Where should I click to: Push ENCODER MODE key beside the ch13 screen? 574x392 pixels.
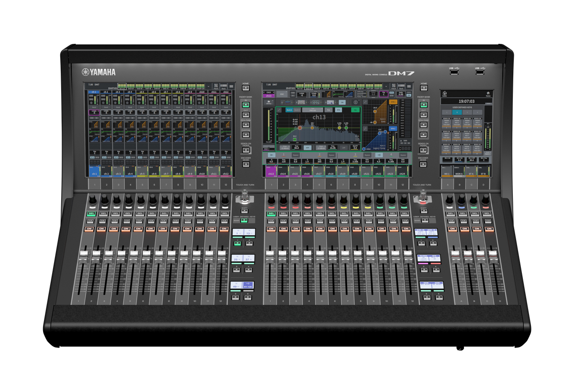pos(423,164)
